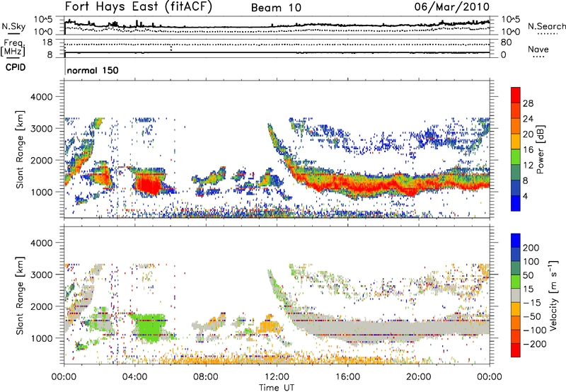Click the N.Sky noise trace in top panel
This screenshot has height=392, width=566.
pyautogui.click(x=277, y=25)
